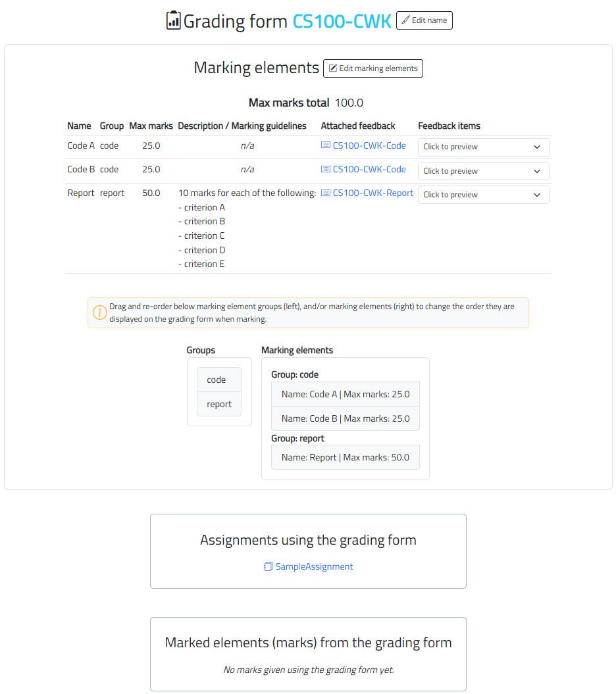Open the SampleAssignment link
616x694 pixels.
pos(313,566)
